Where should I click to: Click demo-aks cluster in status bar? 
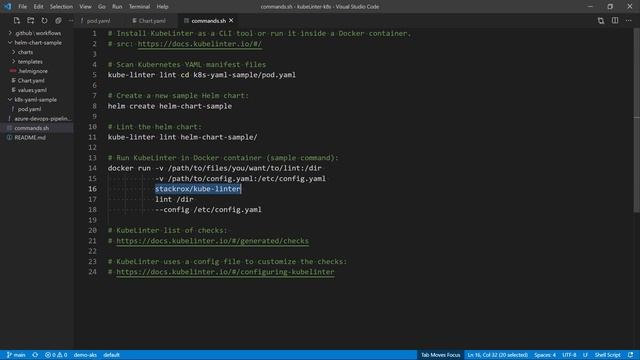pyautogui.click(x=85, y=355)
